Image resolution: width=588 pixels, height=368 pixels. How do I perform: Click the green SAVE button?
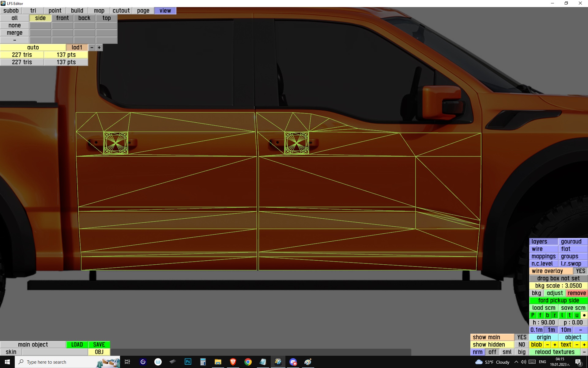click(99, 345)
